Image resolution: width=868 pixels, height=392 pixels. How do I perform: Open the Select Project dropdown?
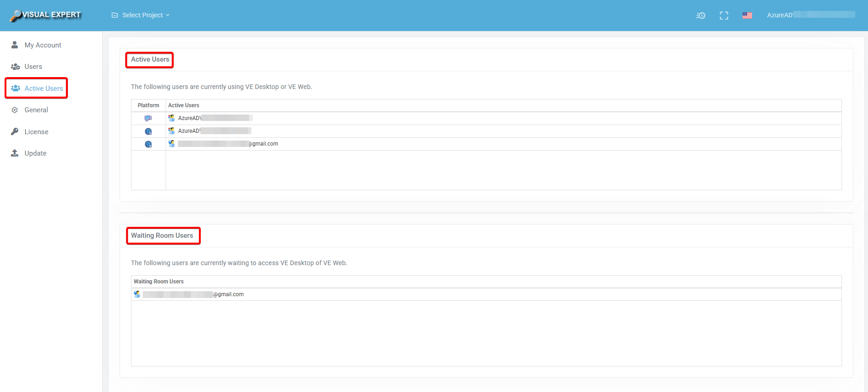point(141,15)
